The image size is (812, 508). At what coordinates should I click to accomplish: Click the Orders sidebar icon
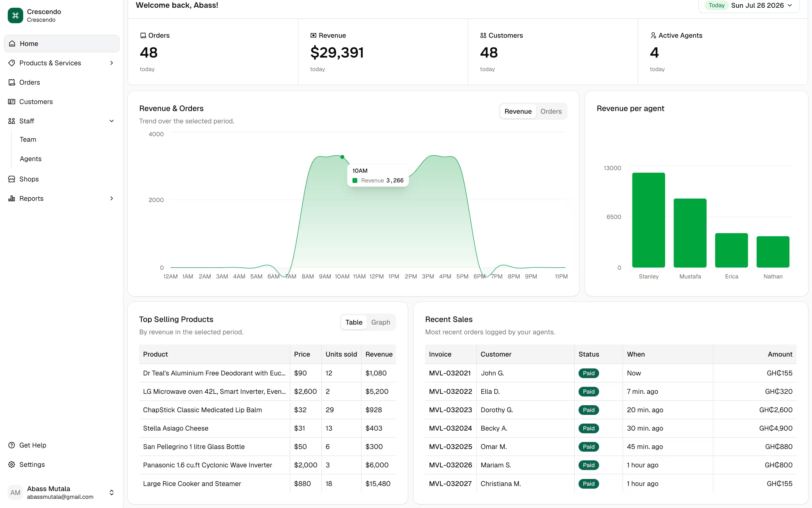coord(12,82)
